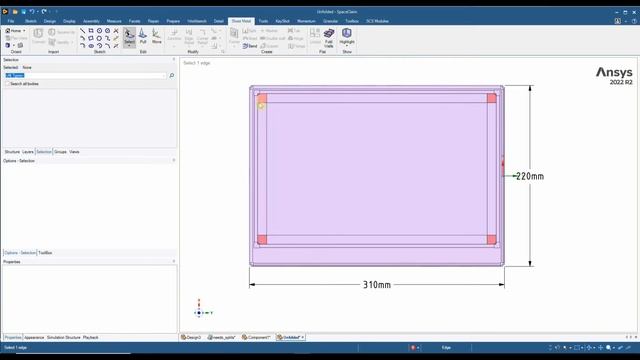Open the Structure panel tab

(x=12, y=152)
